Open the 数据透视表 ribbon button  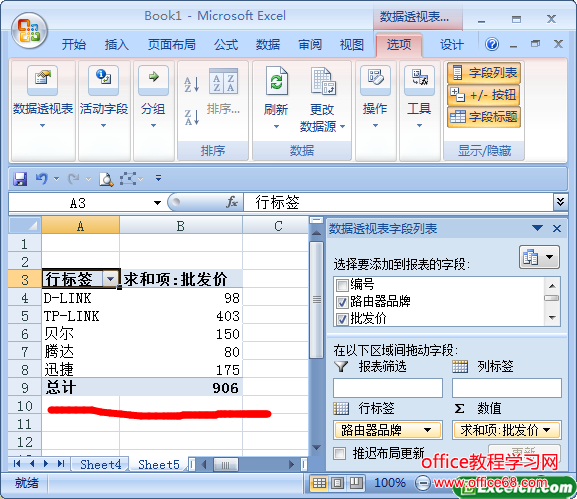(x=43, y=97)
